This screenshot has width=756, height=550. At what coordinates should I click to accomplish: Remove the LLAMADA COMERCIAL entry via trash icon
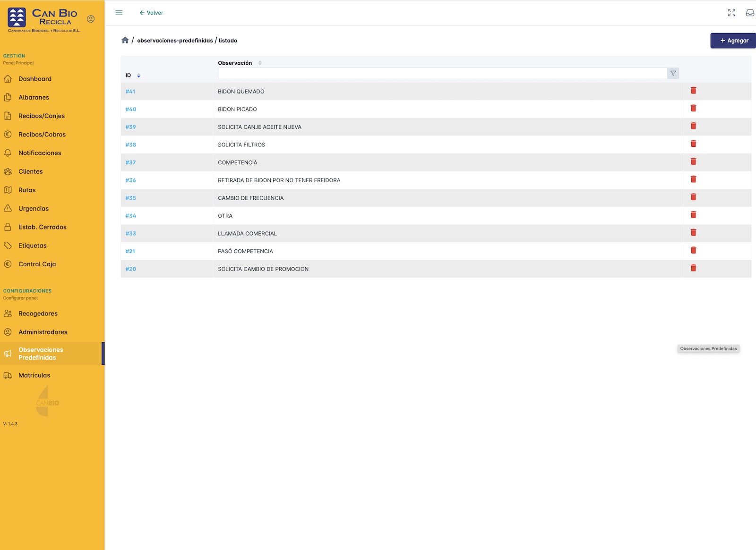coord(693,233)
